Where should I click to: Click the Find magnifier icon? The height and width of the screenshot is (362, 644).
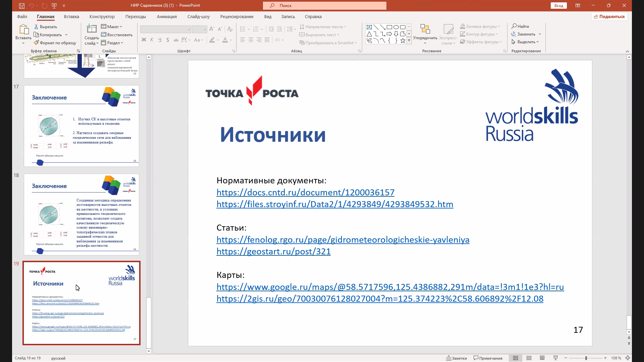click(x=514, y=26)
